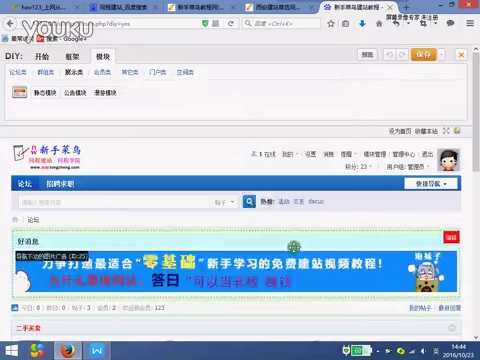Click the home icon in breadcrumb
The width and height of the screenshot is (480, 360).
click(x=15, y=219)
